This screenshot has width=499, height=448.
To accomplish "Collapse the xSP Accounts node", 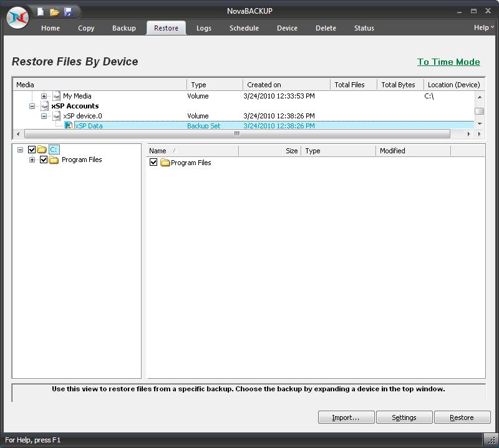I will point(32,106).
